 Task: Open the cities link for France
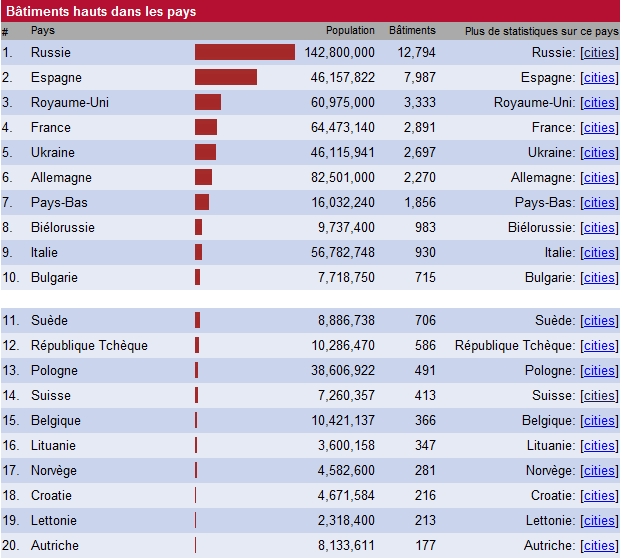[599, 127]
